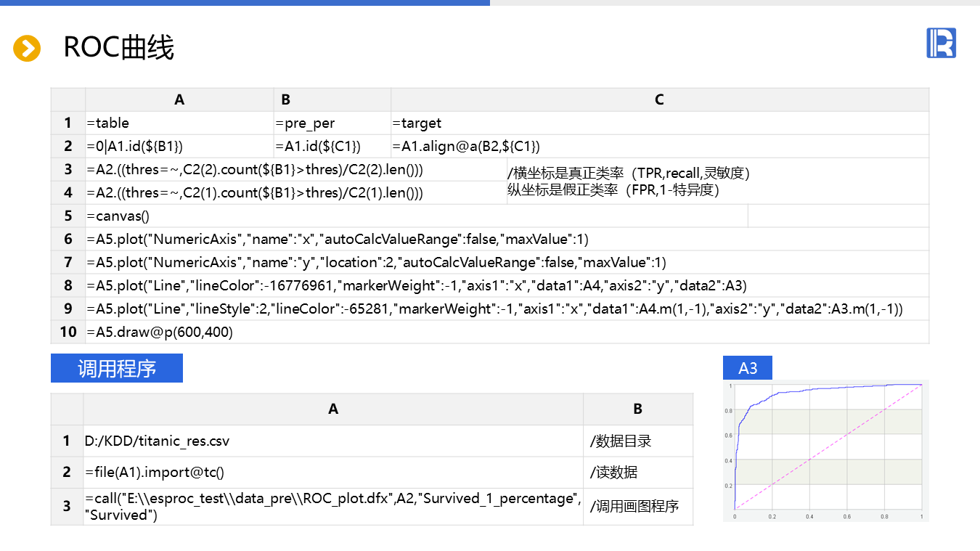The width and height of the screenshot is (980, 551).
Task: Select the ROC曲线 slide title
Action: [x=119, y=49]
